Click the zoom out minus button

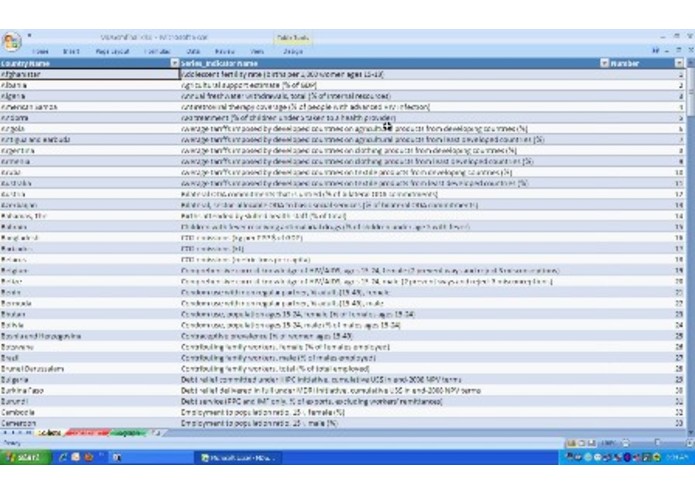[625, 443]
